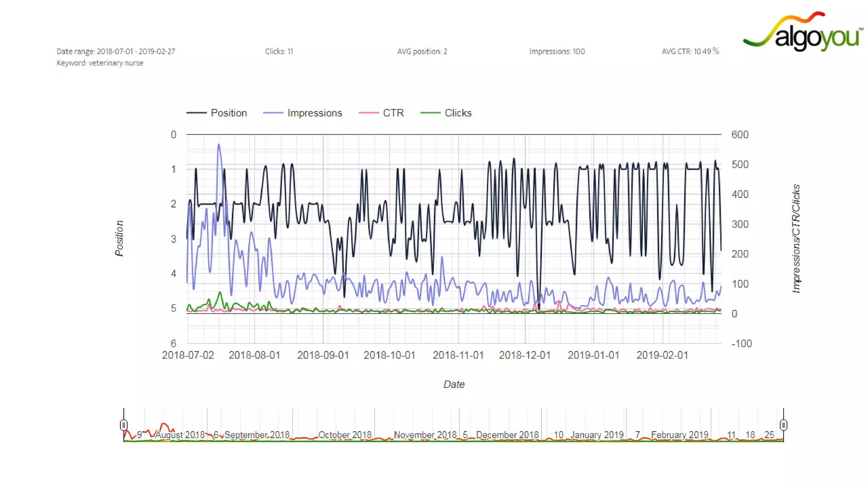This screenshot has width=868, height=488.
Task: Click the Keyword veterinary nurse text
Action: coord(100,63)
